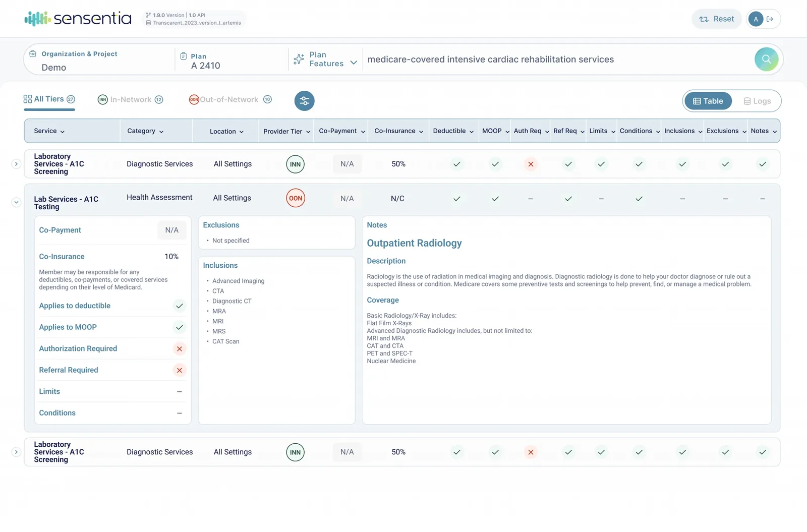Click red X Auth Req in last row
The height and width of the screenshot is (532, 807).
[531, 452]
